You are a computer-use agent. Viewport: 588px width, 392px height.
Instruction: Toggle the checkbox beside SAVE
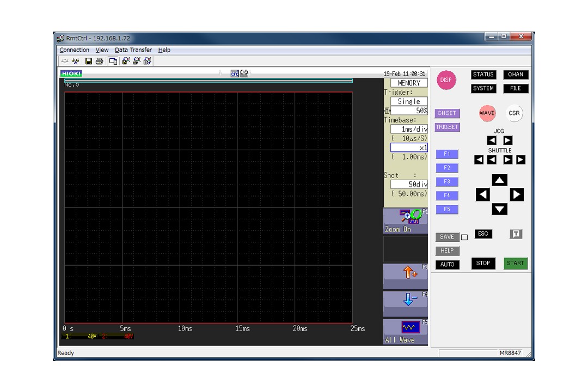(x=464, y=237)
